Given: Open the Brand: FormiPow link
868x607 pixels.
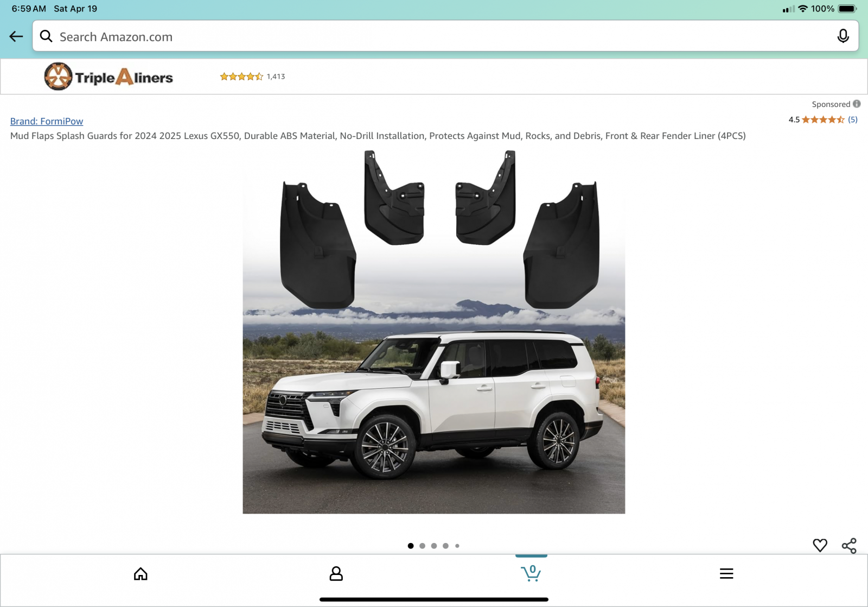Looking at the screenshot, I should [x=47, y=121].
